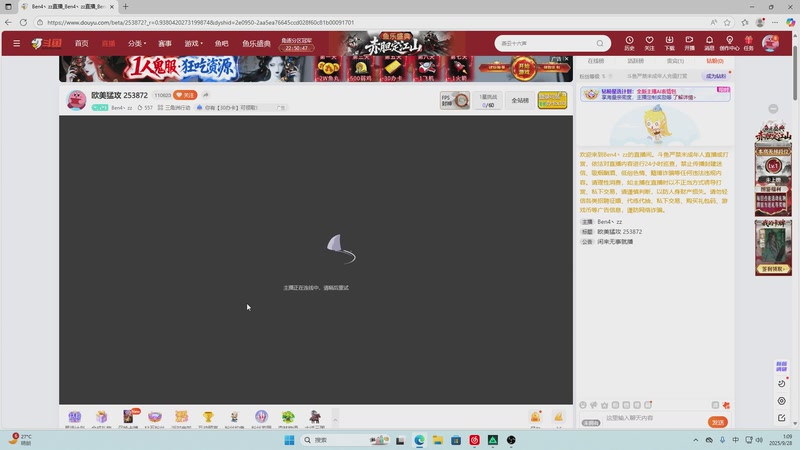The height and width of the screenshot is (450, 800).
Task: Click the 下载 download icon in header
Action: (x=669, y=43)
